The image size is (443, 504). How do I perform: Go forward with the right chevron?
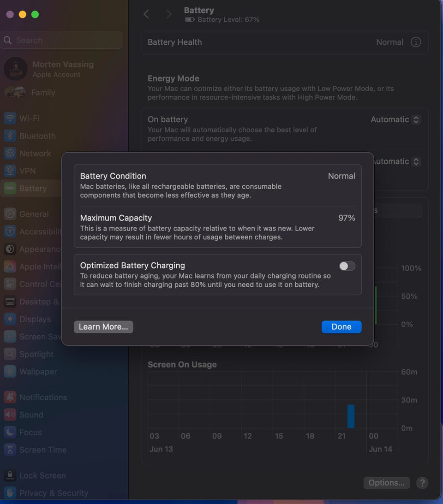click(168, 14)
